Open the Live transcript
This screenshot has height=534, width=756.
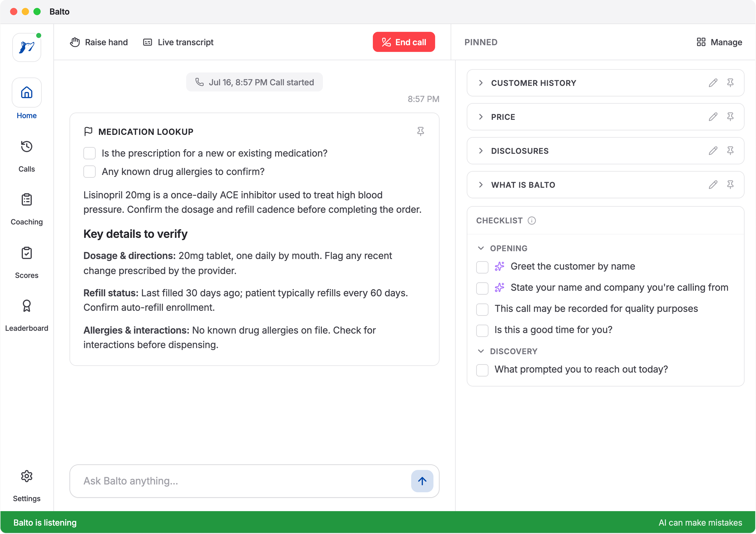[178, 42]
